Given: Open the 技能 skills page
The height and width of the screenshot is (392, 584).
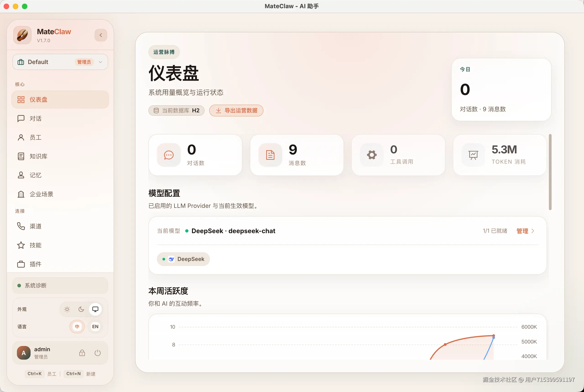Looking at the screenshot, I should point(60,245).
